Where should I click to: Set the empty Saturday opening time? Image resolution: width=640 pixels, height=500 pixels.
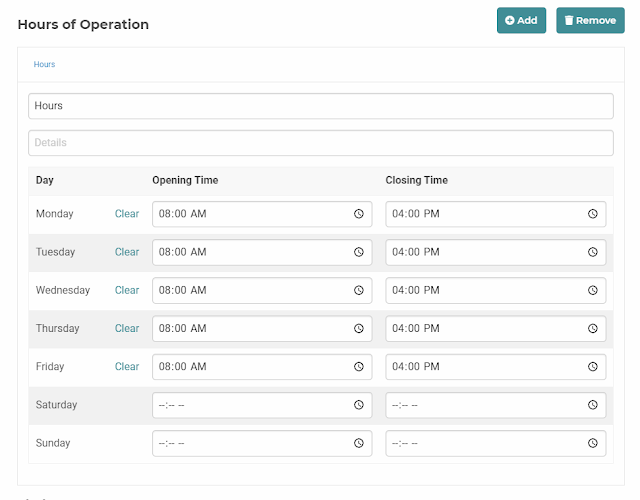pyautogui.click(x=262, y=405)
